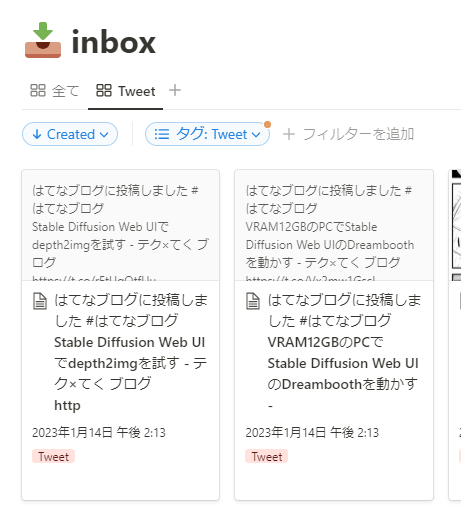Open the depth2img blog post card
Screen dimensions: 461x512
(x=121, y=335)
